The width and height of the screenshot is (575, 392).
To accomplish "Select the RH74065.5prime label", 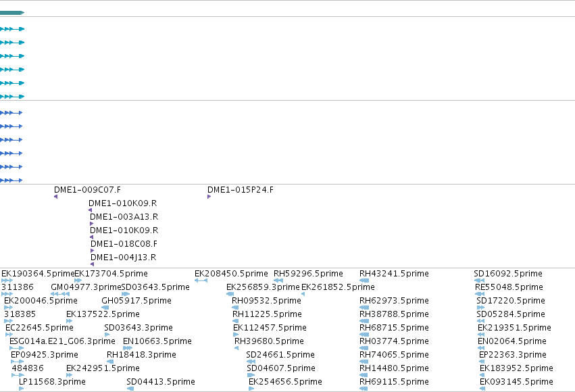I will 394,355.
